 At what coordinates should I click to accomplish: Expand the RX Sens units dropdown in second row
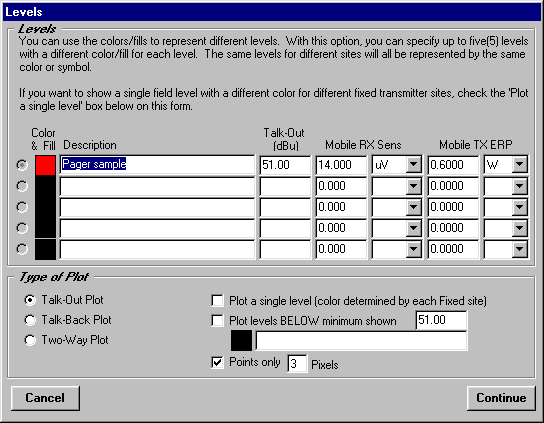[414, 186]
